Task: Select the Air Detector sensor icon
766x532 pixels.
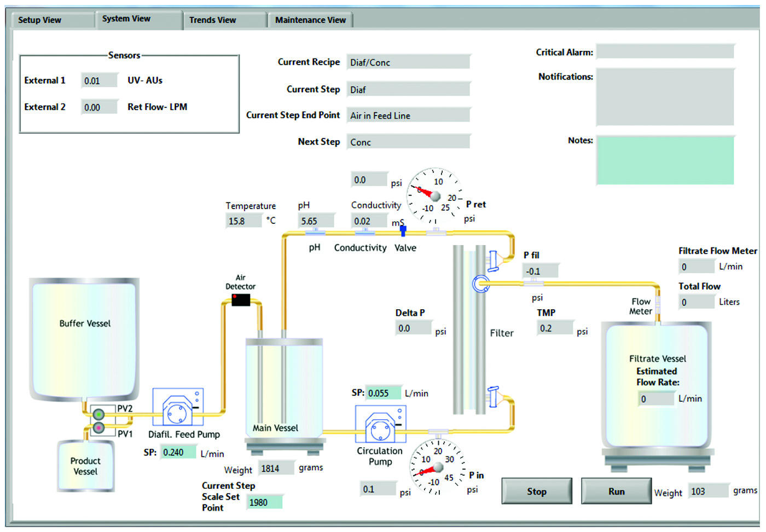Action: (241, 299)
